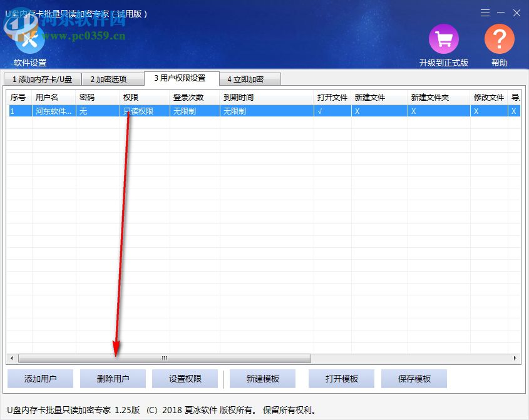529x420 pixels.
Task: Click 打开模板 to open a template
Action: tap(341, 378)
